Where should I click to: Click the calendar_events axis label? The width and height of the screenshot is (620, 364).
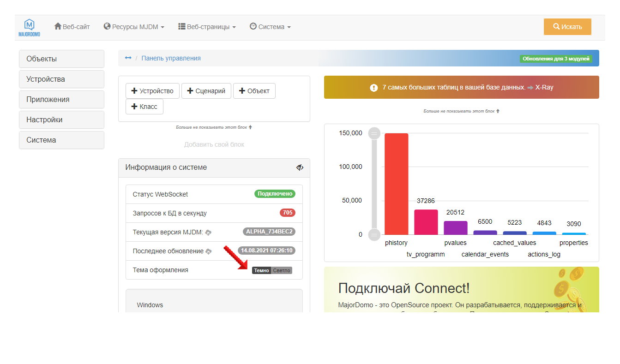(485, 254)
